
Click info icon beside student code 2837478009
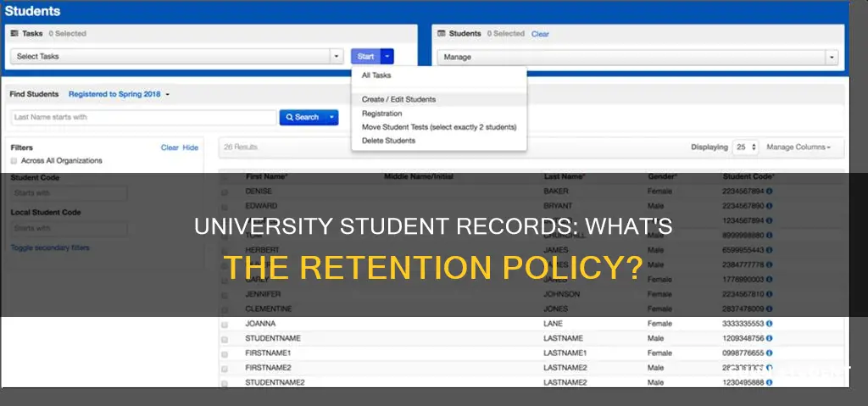click(770, 309)
